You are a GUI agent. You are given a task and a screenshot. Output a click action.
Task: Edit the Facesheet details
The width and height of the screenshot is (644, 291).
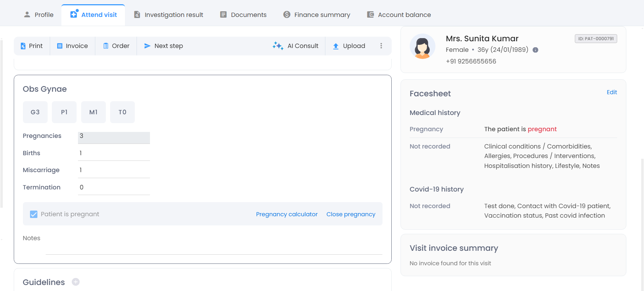[x=612, y=92]
